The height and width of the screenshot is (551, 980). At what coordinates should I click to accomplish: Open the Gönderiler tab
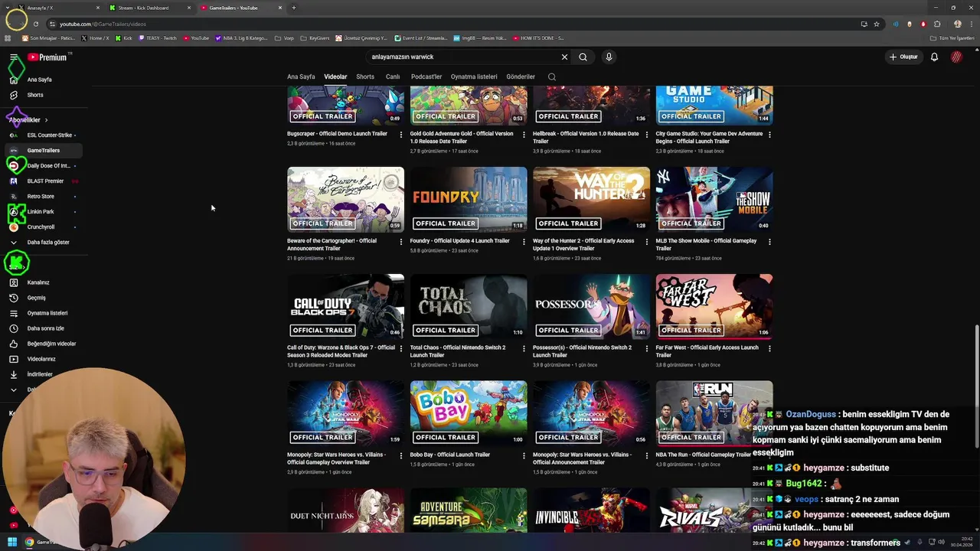[521, 77]
